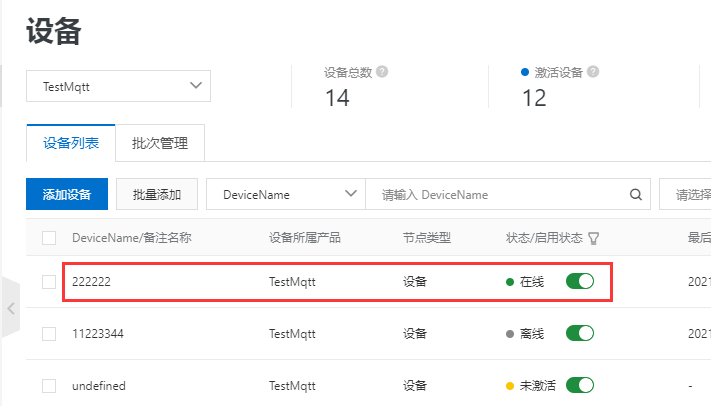Click help icon beside 激活设备
This screenshot has width=711, height=406.
(x=593, y=72)
